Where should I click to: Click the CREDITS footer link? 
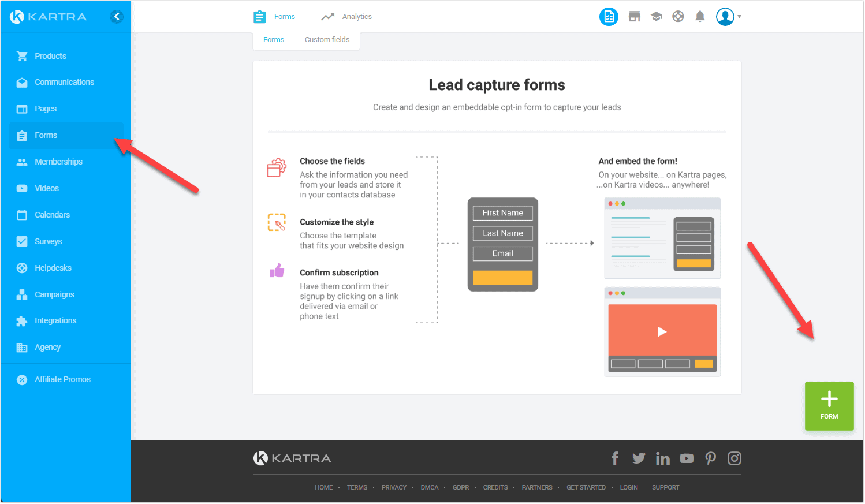tap(495, 488)
